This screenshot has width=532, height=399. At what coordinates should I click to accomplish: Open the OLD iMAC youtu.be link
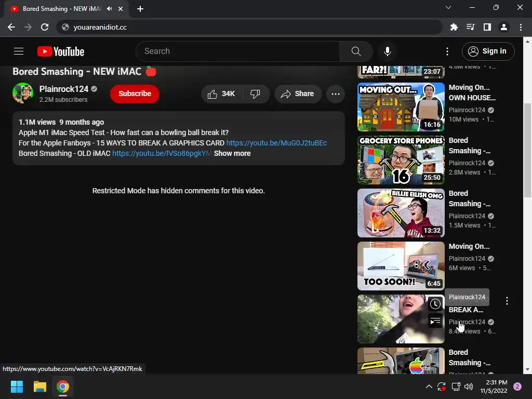click(x=162, y=153)
